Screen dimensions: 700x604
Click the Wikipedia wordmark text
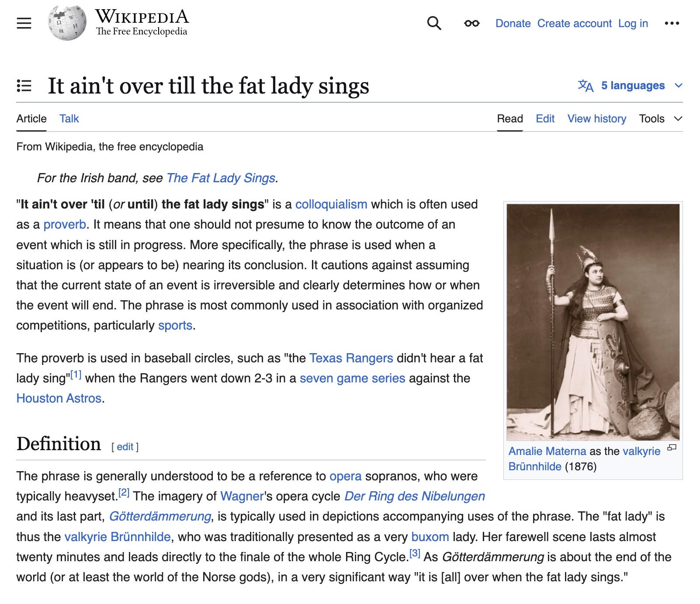142,17
